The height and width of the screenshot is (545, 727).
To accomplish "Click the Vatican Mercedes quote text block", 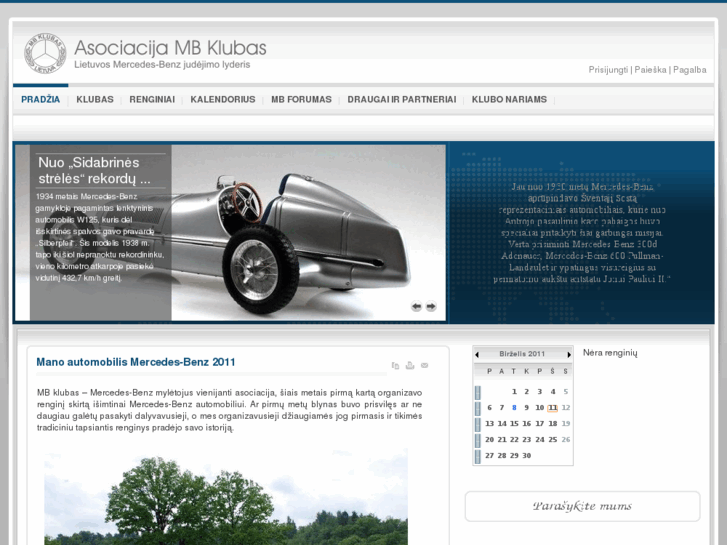I will [582, 233].
